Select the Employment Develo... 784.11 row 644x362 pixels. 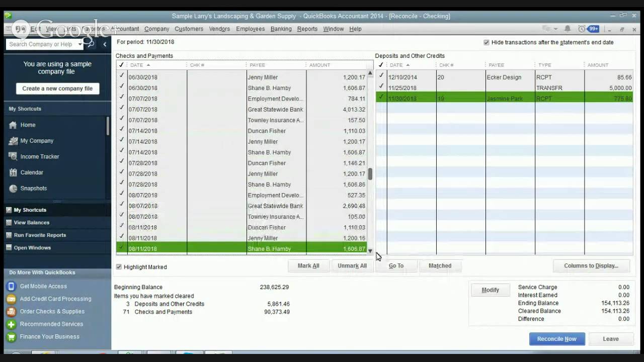242,99
